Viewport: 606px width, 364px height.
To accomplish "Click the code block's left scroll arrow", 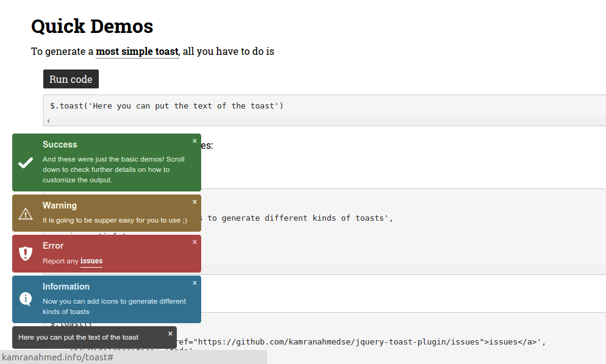I will (x=48, y=121).
